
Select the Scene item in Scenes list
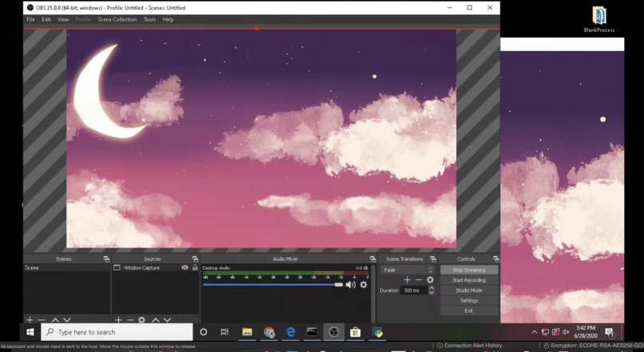[x=66, y=267]
